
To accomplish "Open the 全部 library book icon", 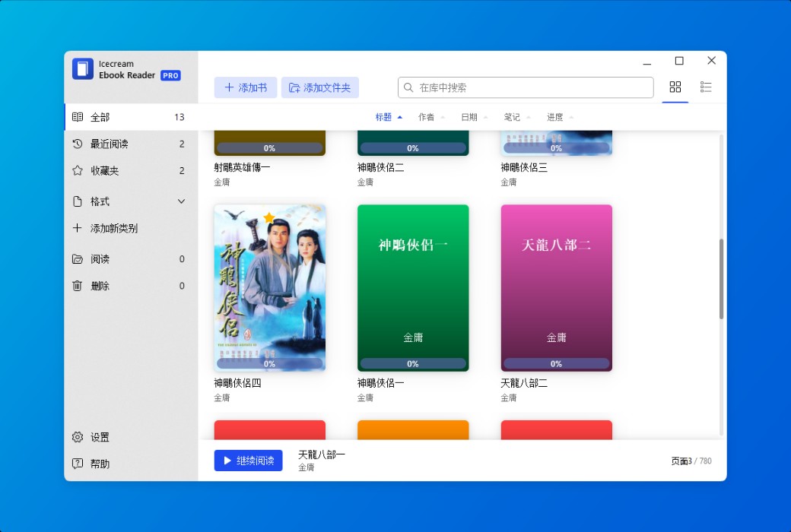I will 77,116.
